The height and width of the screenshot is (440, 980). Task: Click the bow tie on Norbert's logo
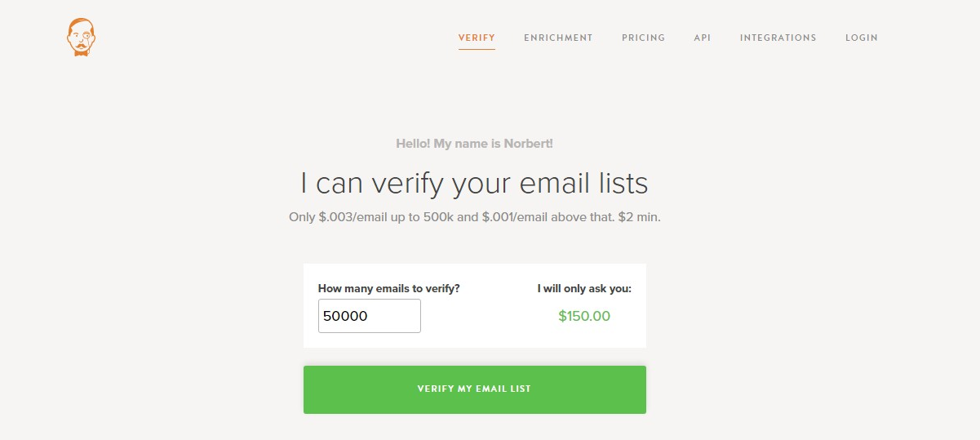coord(81,51)
